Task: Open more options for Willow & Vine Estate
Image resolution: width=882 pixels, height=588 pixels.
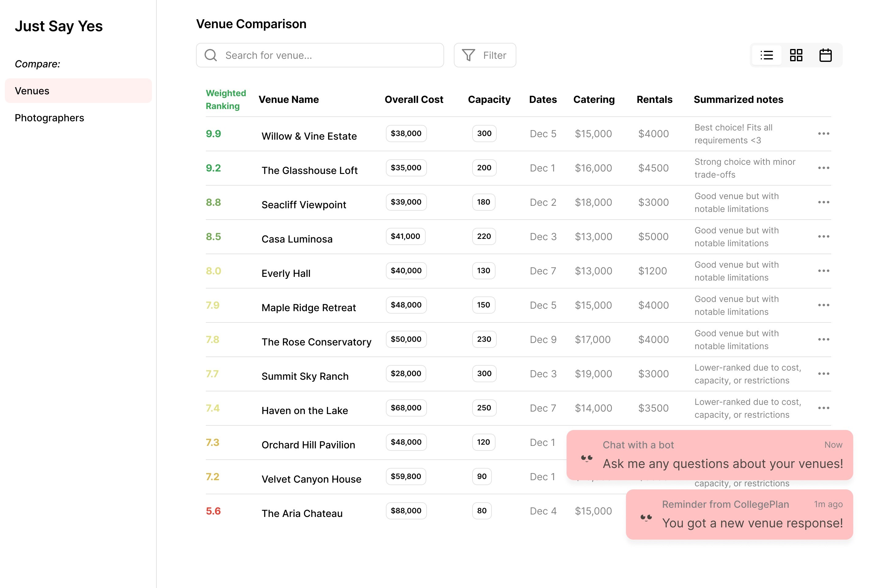Action: click(x=824, y=134)
